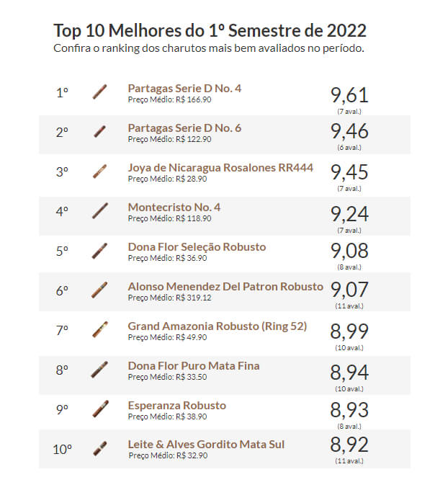Click the Grand Amazonia Robusto cigar icon
This screenshot has width=448, height=490.
click(100, 329)
